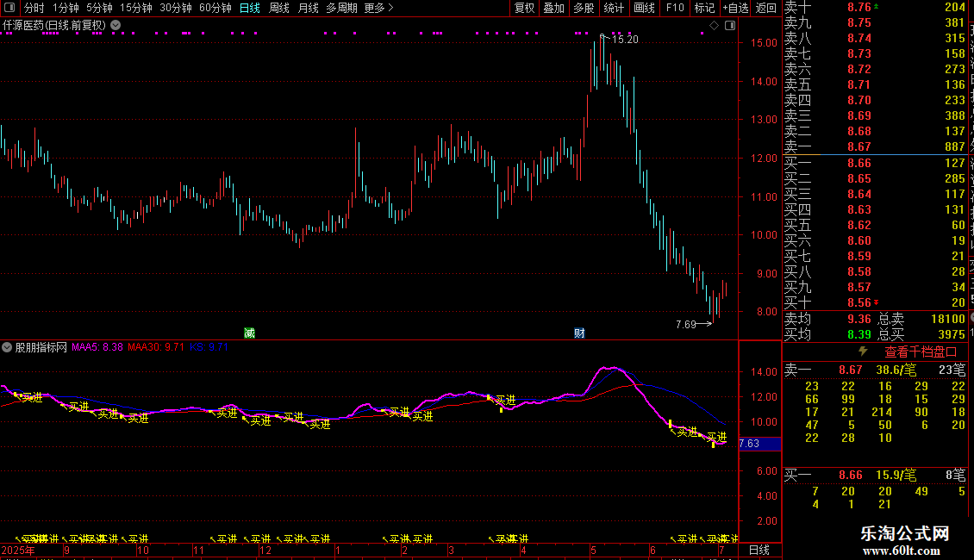Screen dimensions: 974x560
Task: Click 卖均 value 9.36
Action: pyautogui.click(x=859, y=319)
